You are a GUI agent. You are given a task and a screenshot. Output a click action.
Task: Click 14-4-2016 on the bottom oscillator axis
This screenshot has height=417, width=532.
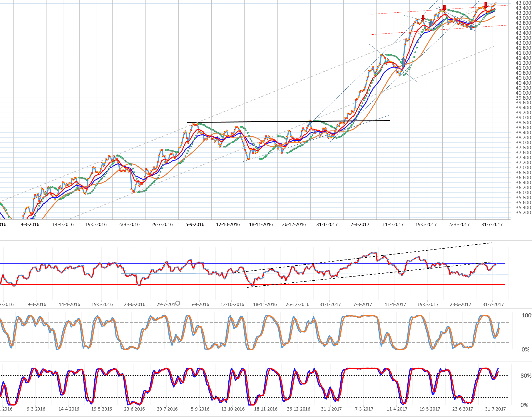point(69,409)
